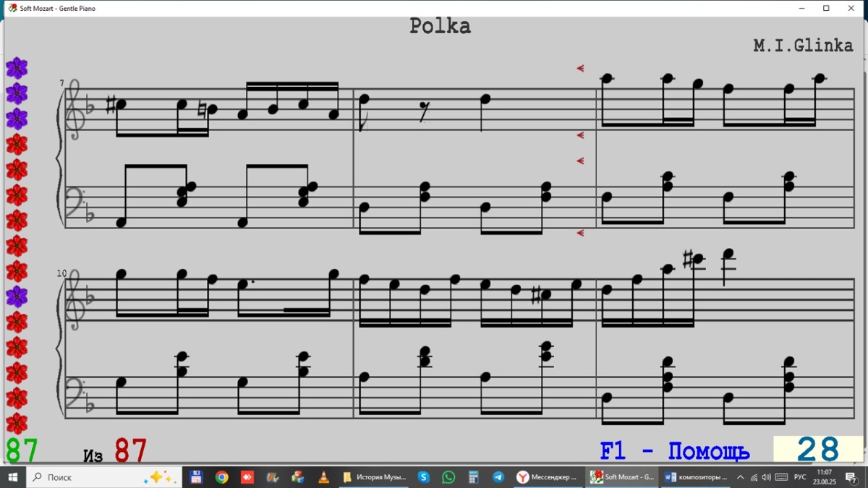The image size is (868, 488).
Task: Show hidden system tray icons
Action: pos(740,477)
